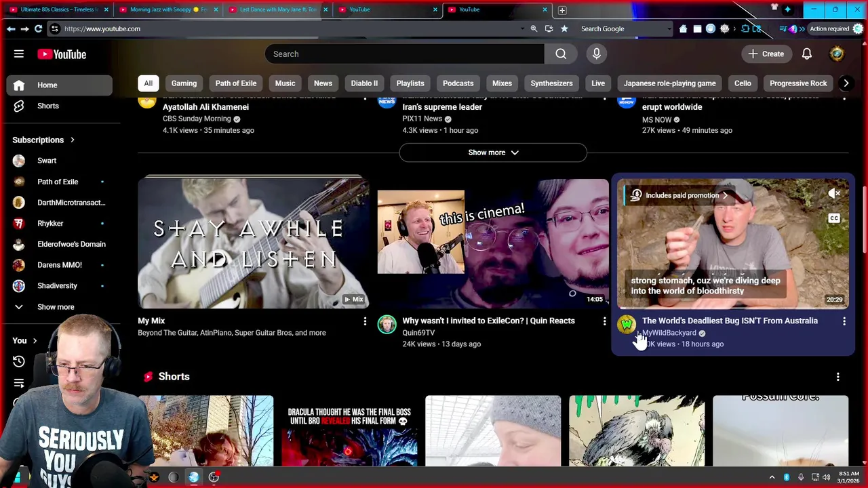Open the DarthMicrotransact... subscription

coord(60,203)
